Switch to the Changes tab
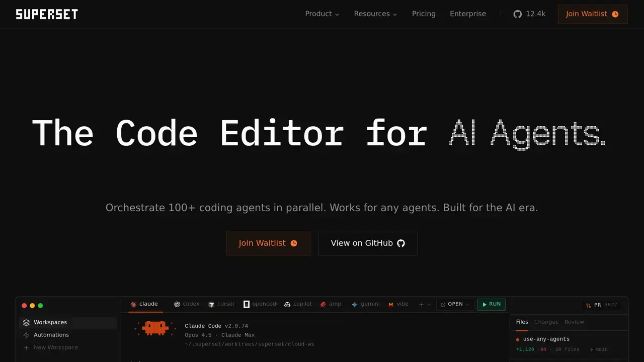The image size is (644, 362). coord(546,322)
